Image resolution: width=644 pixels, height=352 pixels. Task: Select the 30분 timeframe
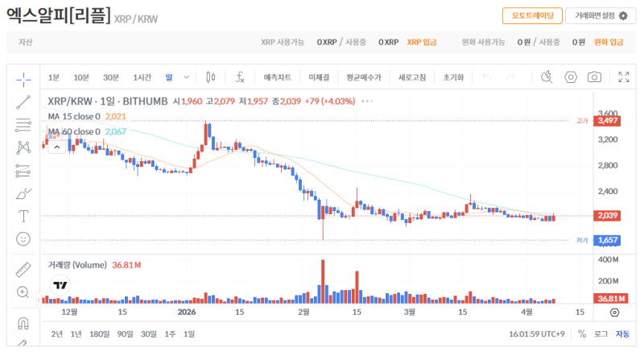(x=111, y=77)
